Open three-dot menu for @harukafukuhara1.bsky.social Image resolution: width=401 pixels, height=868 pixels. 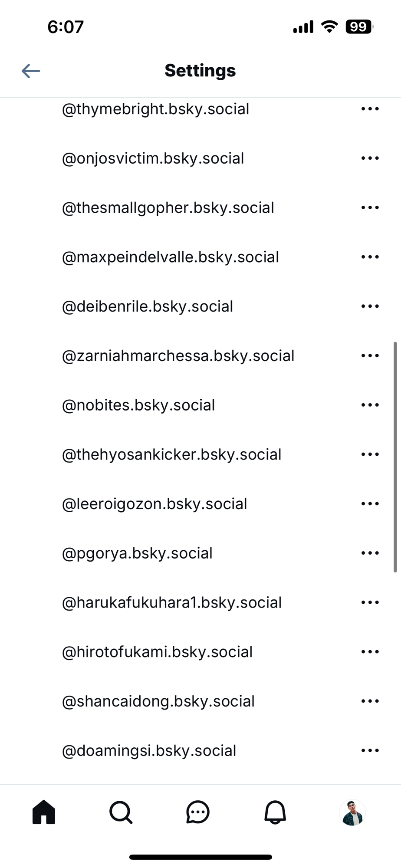(x=370, y=602)
